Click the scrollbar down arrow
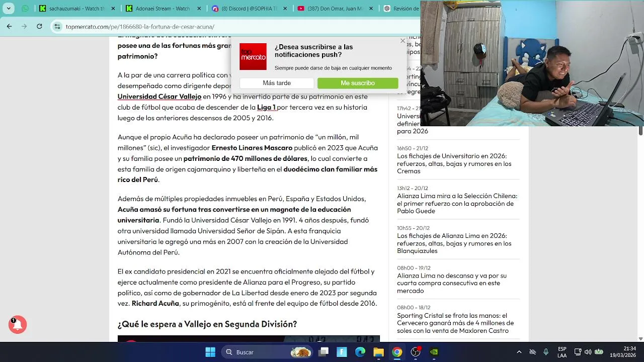 click(640, 338)
